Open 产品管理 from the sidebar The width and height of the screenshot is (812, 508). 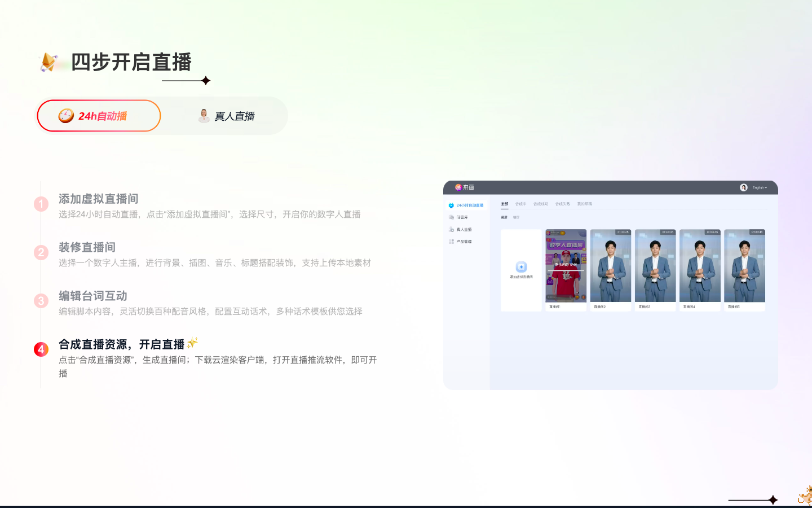[x=464, y=241]
